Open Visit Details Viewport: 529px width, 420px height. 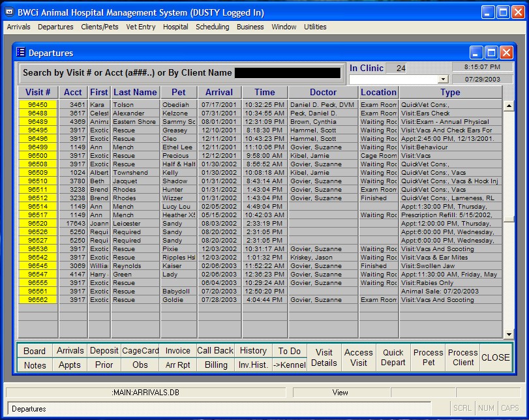[324, 358]
